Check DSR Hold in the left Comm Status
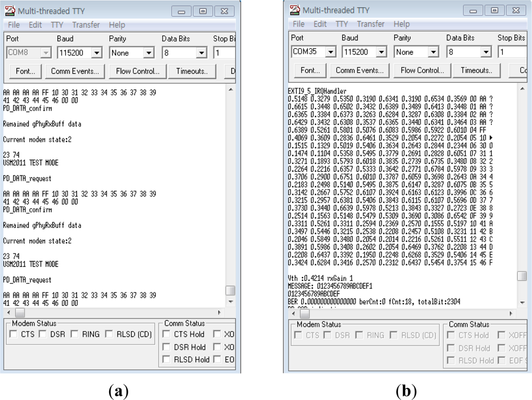The image size is (532, 400). 167,347
